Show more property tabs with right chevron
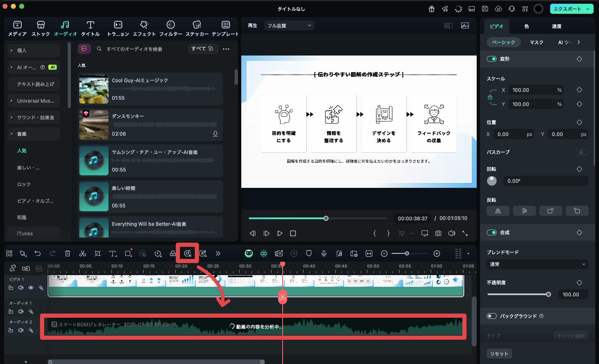The width and height of the screenshot is (599, 364). pos(579,42)
